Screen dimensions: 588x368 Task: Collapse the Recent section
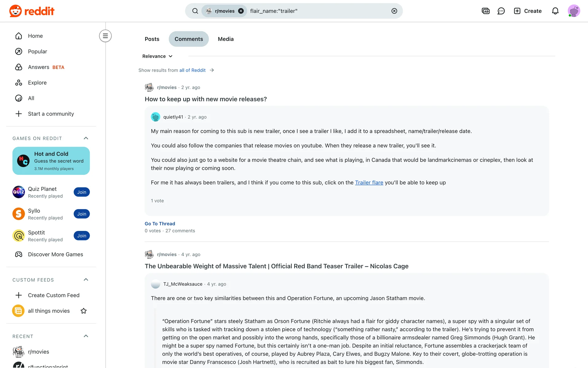tap(86, 336)
